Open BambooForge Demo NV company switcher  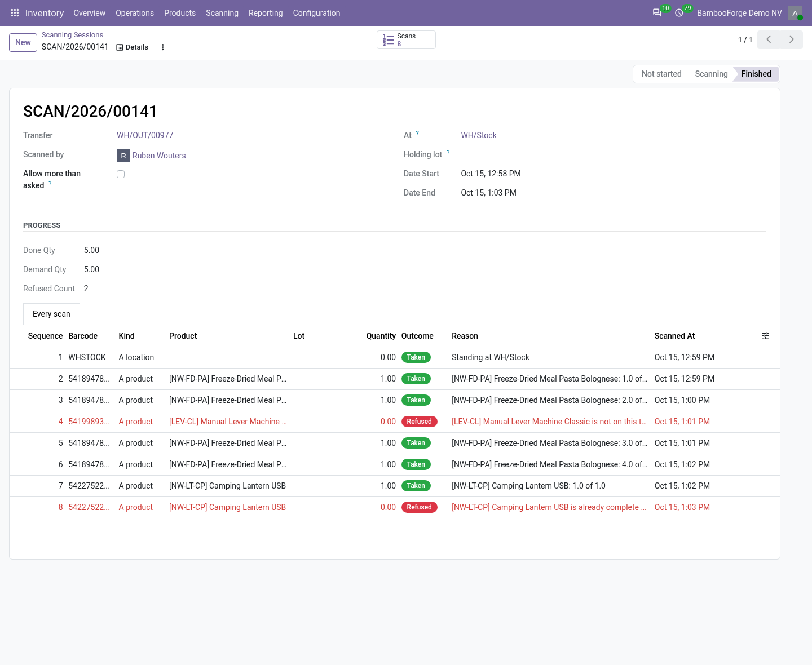pyautogui.click(x=739, y=13)
